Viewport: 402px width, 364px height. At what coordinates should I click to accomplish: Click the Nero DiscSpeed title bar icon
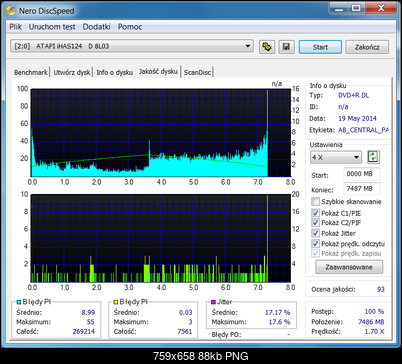11,11
